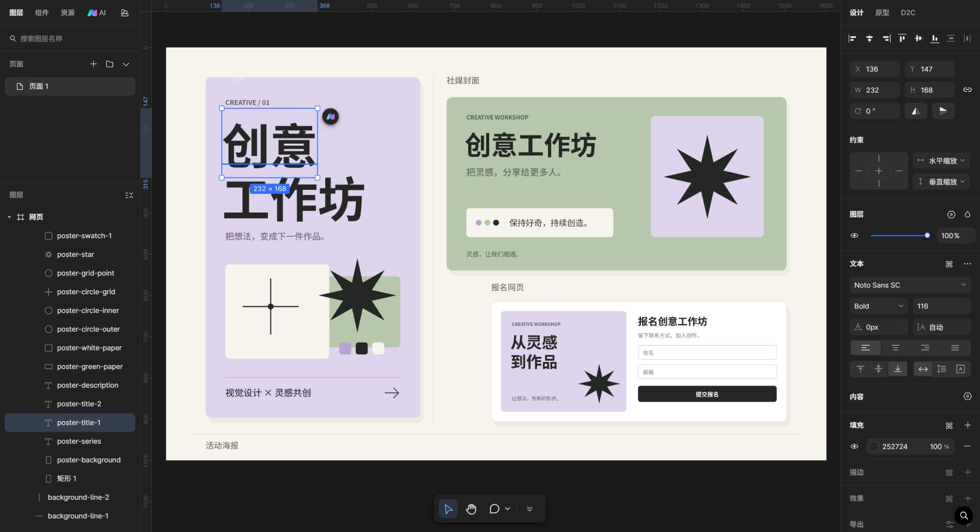Screen dimensions: 980x532
Task: Select justify text alignment
Action: [955, 348]
